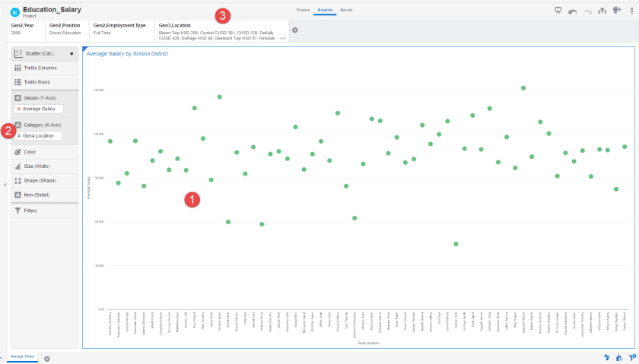Click the add insight lightbulb icon
This screenshot has height=364, width=639.
pos(617,11)
